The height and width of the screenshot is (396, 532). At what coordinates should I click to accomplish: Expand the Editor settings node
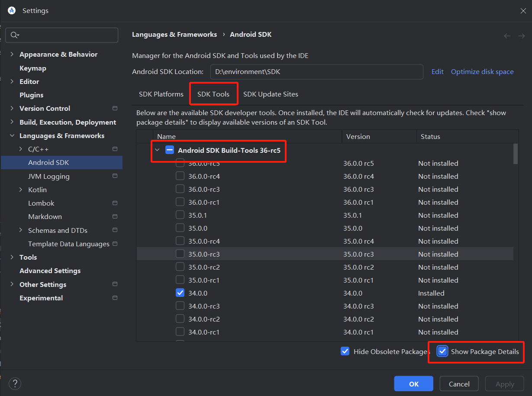[x=12, y=81]
